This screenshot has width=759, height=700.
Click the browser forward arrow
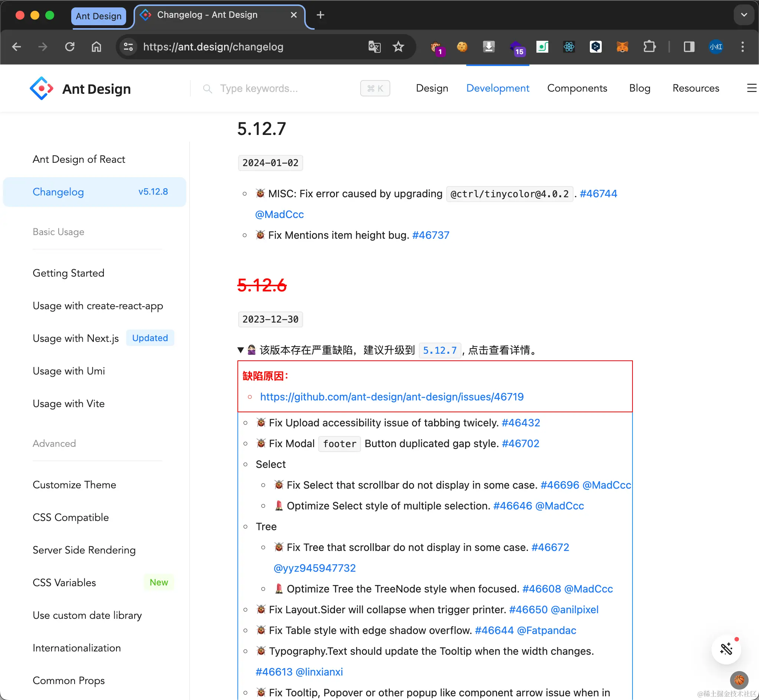pos(43,47)
